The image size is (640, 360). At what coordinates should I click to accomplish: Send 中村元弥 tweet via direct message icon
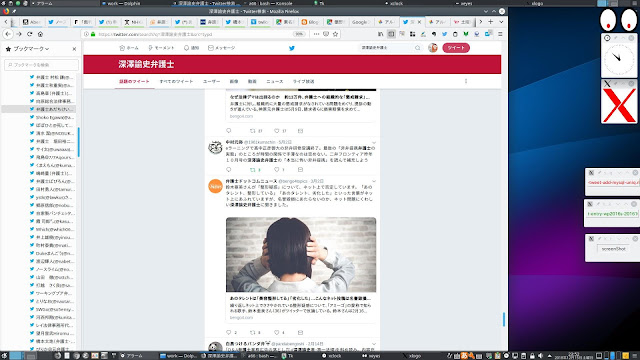(300, 169)
